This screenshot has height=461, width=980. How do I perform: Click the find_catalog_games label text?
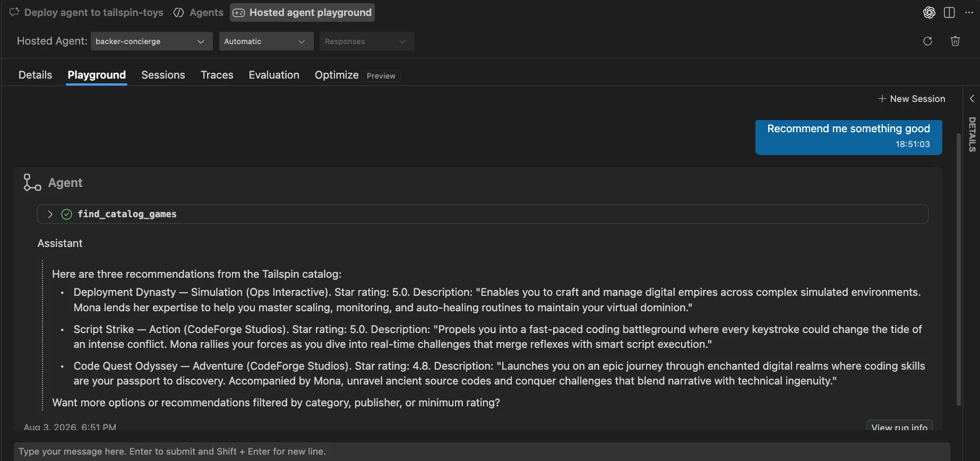click(x=127, y=214)
